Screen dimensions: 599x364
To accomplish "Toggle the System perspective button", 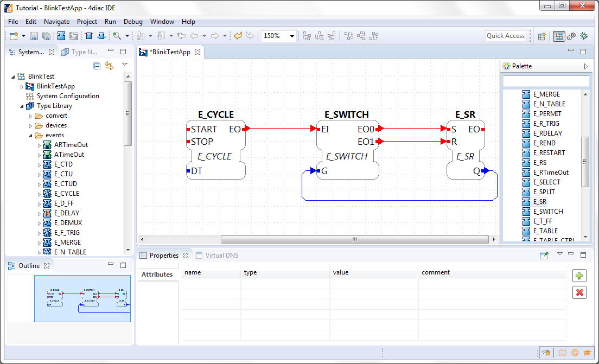I will pos(559,36).
